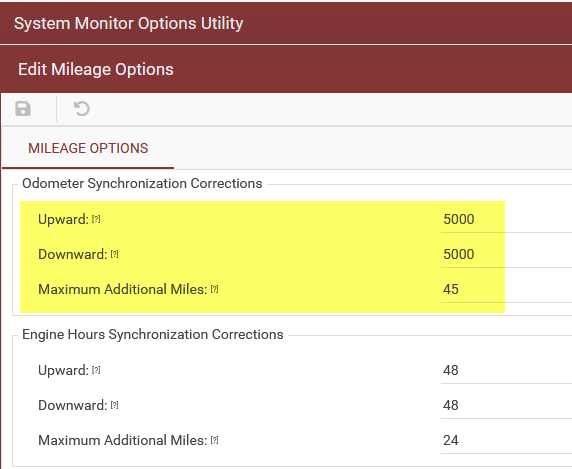Select the MILEAGE OPTIONS tab

point(88,148)
